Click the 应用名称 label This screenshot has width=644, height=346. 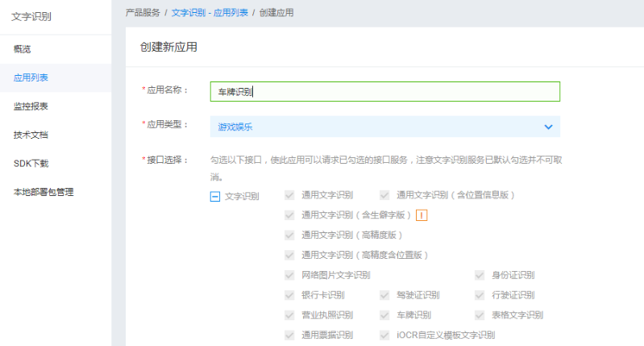164,90
